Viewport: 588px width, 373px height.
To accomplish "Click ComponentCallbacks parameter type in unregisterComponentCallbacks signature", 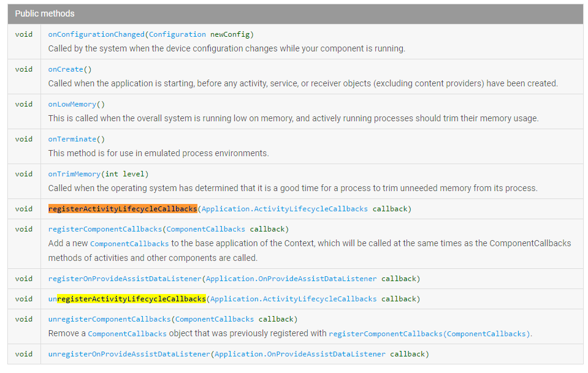I will [x=215, y=319].
